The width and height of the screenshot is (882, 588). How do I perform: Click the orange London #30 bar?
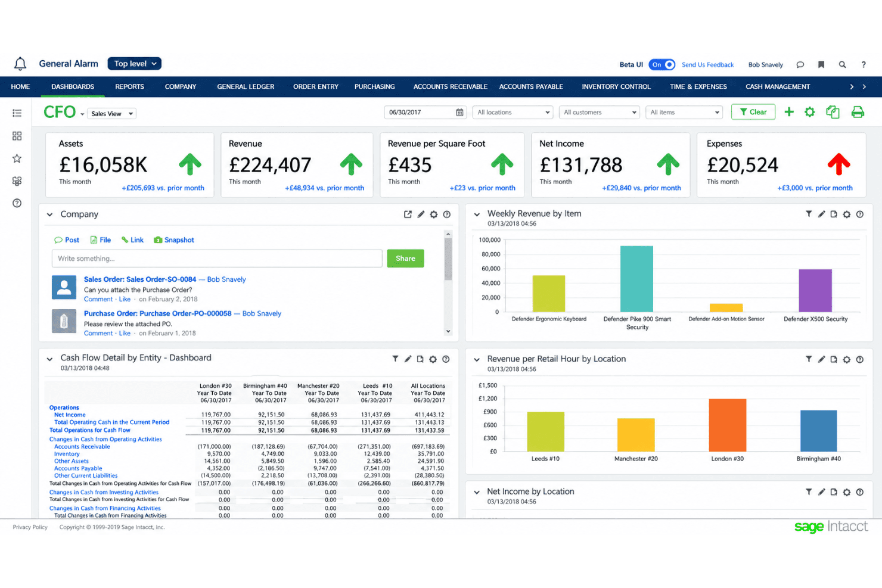727,425
